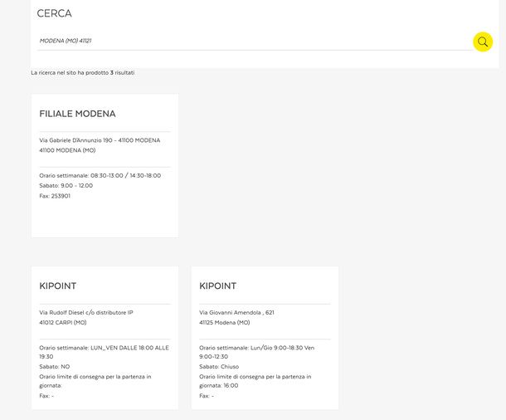Click the 41012 CARPI (MO) line
This screenshot has height=420, width=506.
[63, 323]
